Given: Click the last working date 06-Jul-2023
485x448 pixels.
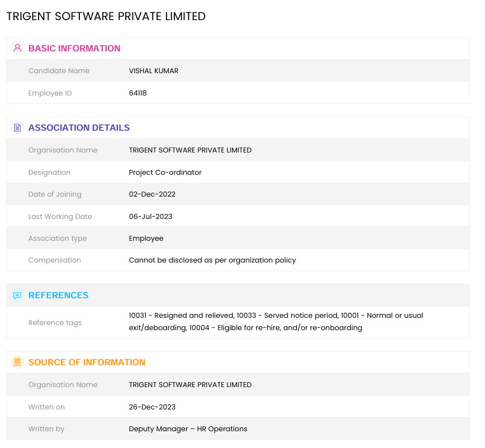Looking at the screenshot, I should click(x=150, y=216).
